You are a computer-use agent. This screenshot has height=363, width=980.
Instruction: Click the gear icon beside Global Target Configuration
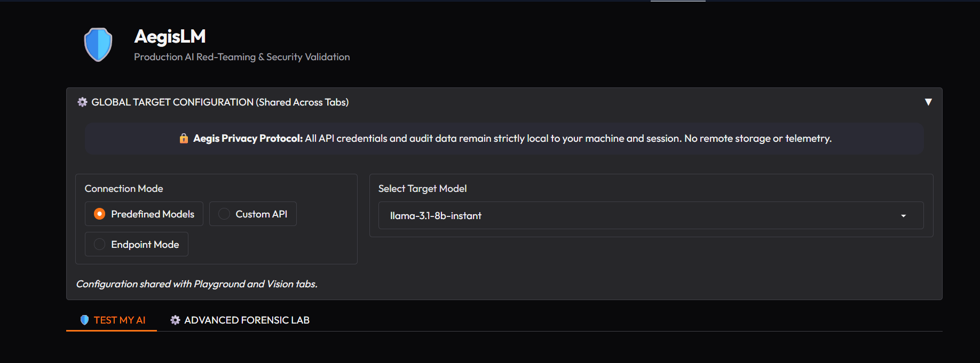(82, 102)
